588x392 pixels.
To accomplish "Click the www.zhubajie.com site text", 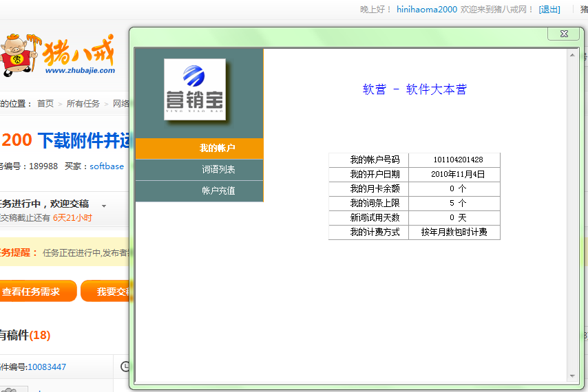I will click(81, 70).
